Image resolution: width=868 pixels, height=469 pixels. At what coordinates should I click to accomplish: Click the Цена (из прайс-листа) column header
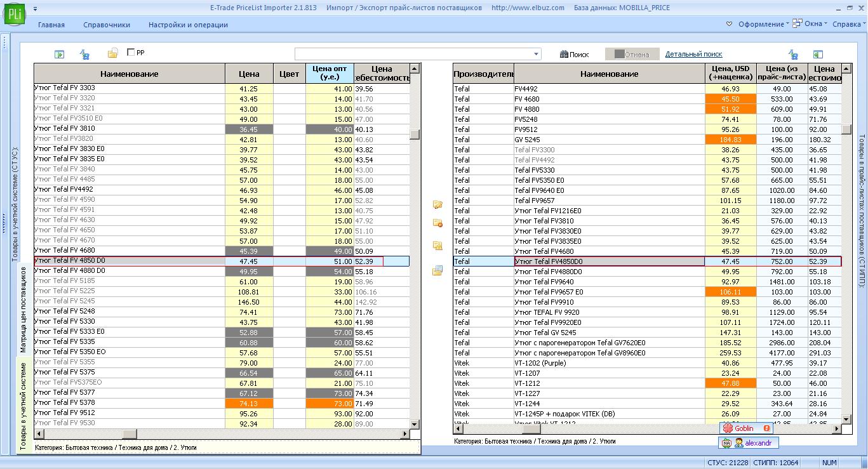(782, 74)
